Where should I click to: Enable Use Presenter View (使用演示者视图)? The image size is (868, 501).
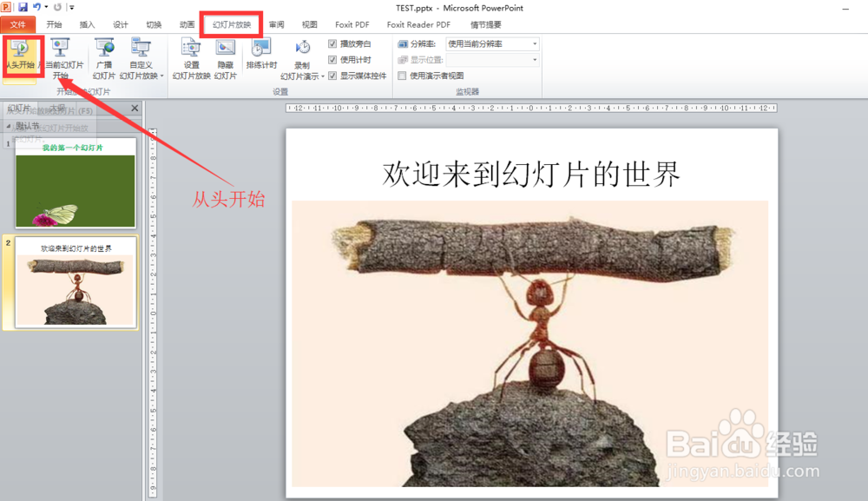click(402, 76)
